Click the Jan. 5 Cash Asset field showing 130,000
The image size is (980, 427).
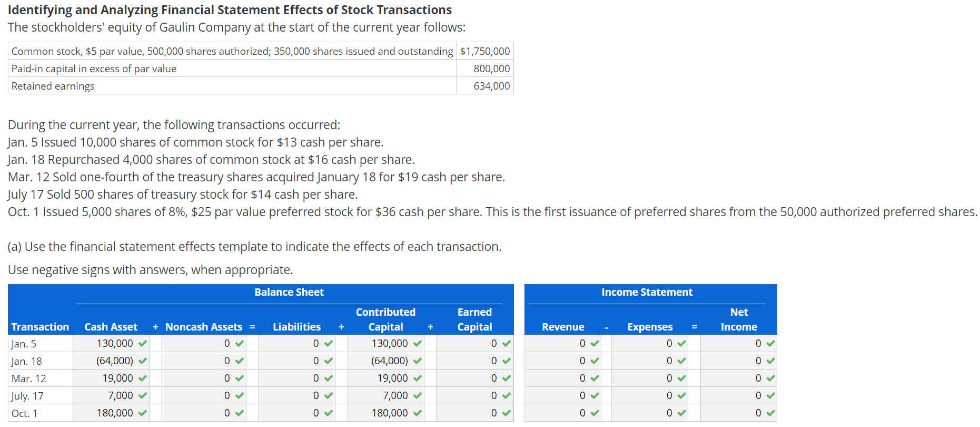click(x=111, y=343)
